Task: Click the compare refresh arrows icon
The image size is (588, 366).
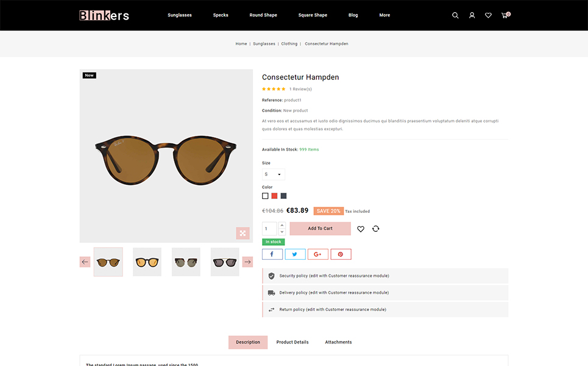Action: (x=375, y=229)
